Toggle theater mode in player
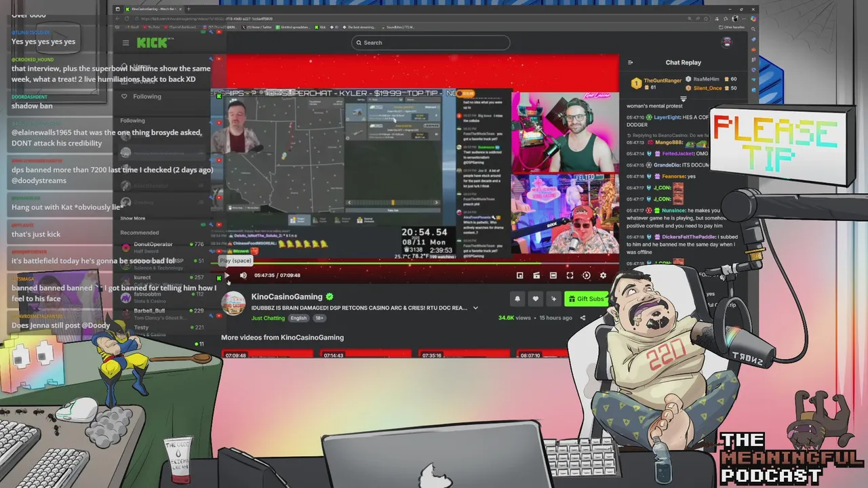Image resolution: width=868 pixels, height=488 pixels. tap(553, 275)
